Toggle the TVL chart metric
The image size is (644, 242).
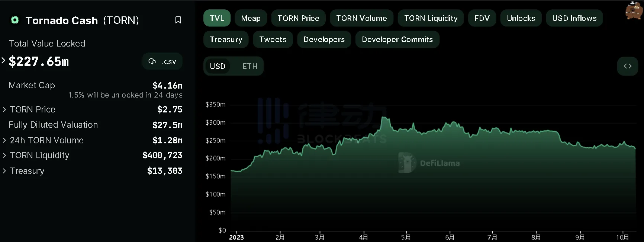pyautogui.click(x=217, y=18)
